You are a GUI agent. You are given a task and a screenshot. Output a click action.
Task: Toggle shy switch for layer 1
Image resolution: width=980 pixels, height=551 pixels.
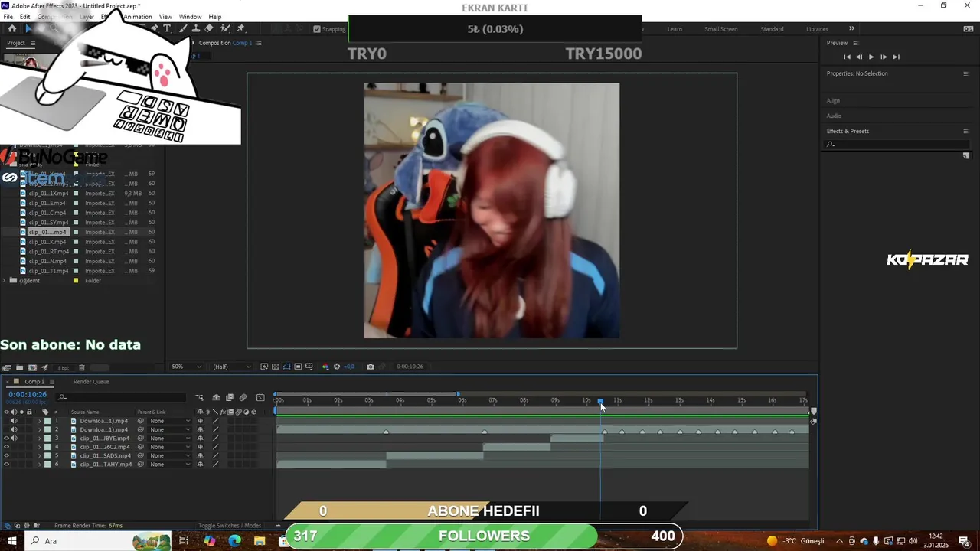[201, 421]
